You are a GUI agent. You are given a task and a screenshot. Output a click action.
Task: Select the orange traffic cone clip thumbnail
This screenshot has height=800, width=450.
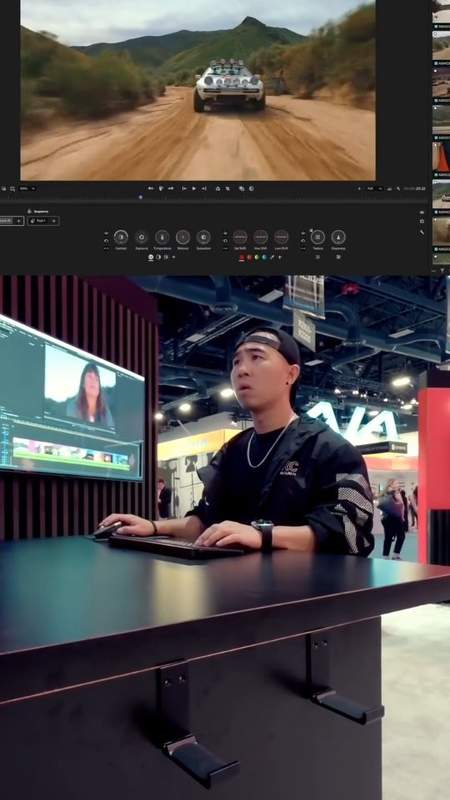pyautogui.click(x=441, y=157)
